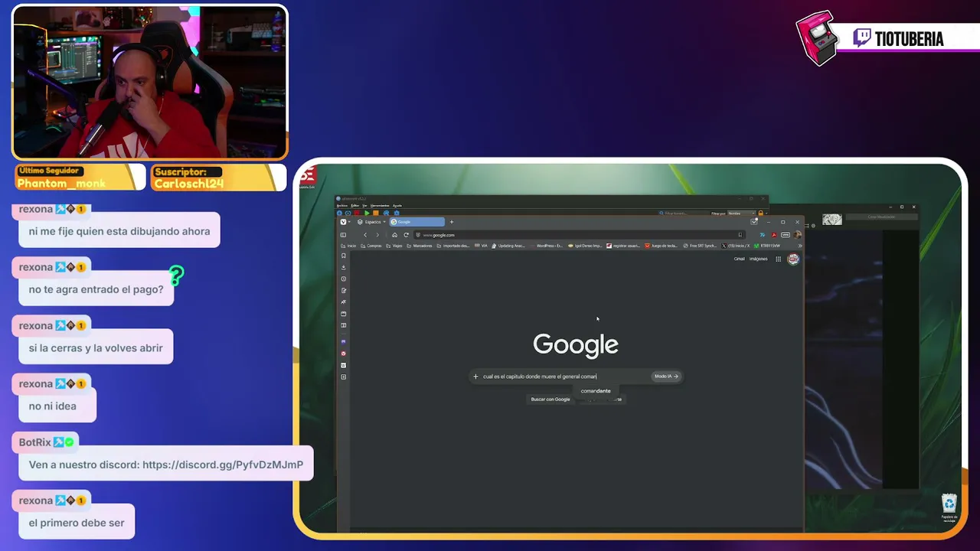This screenshot has height=551, width=980.
Task: Open the browser profile avatar in toolbar
Action: point(798,235)
